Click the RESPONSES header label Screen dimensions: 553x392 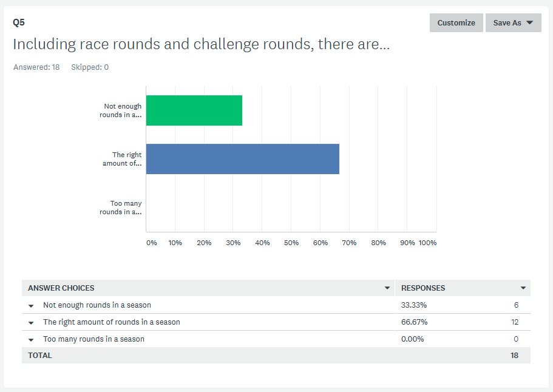tap(423, 288)
